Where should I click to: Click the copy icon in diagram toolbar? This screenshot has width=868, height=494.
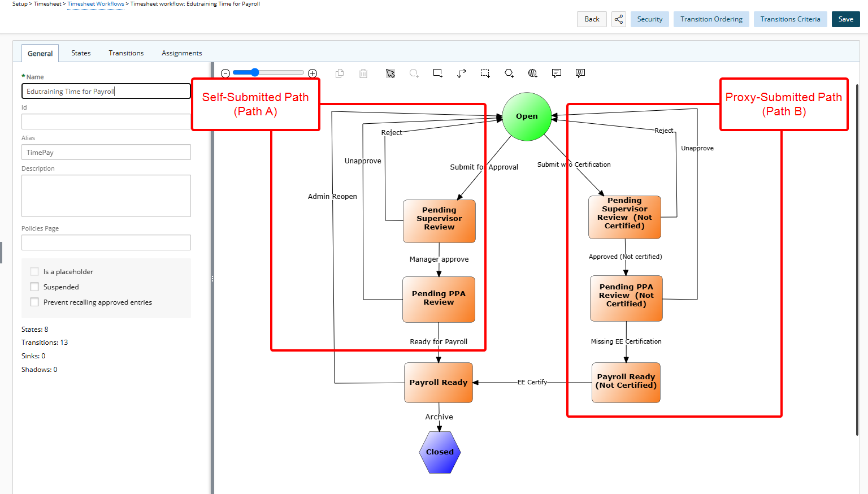click(x=340, y=73)
